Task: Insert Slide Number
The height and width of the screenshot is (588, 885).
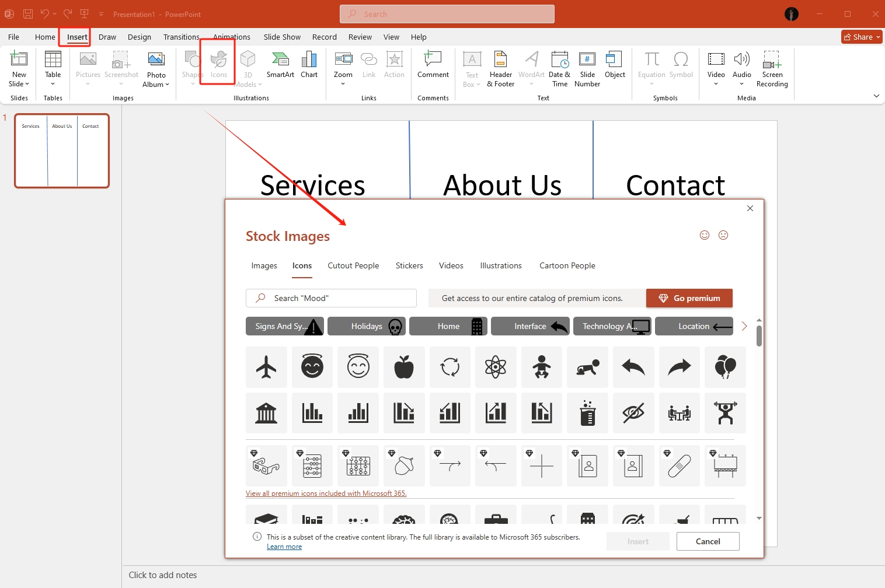Action: click(x=587, y=69)
